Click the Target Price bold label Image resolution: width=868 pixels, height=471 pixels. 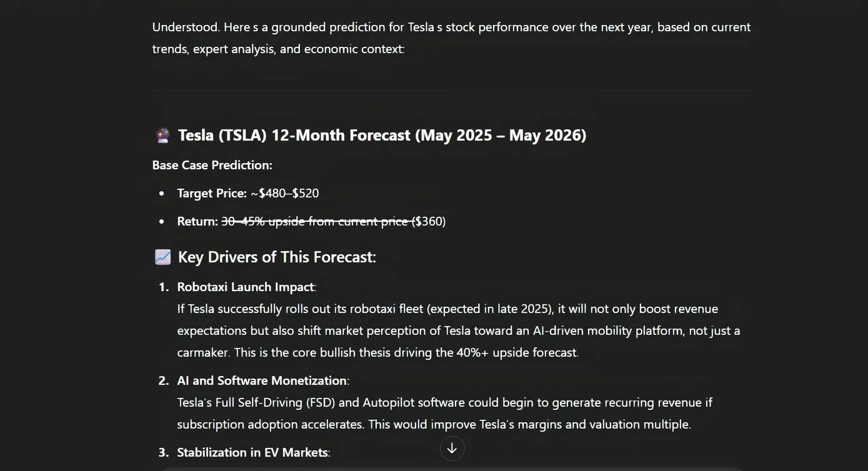pos(212,194)
